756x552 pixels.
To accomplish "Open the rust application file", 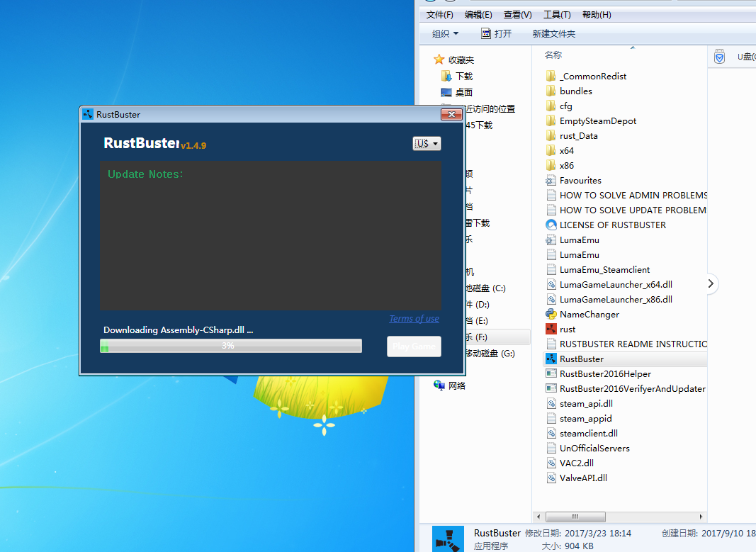I will [x=567, y=329].
